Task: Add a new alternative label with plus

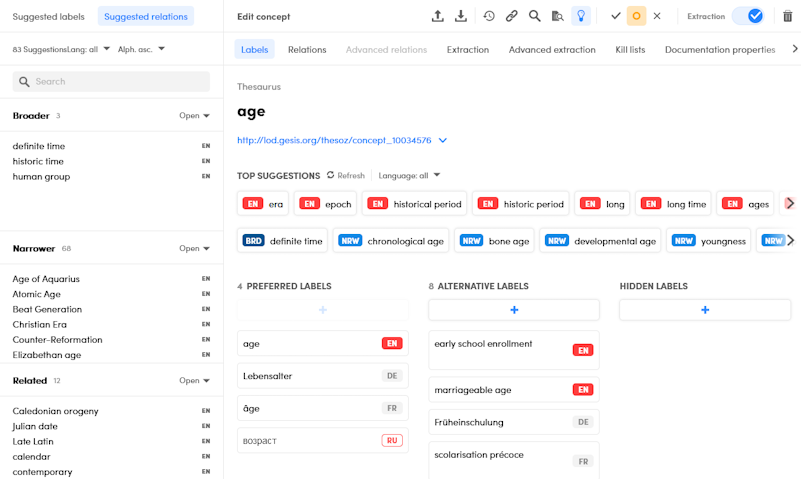Action: [x=514, y=310]
